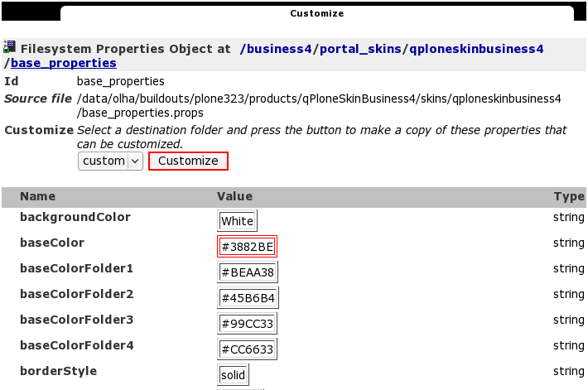Open the business4 path link
The image size is (588, 390).
276,49
